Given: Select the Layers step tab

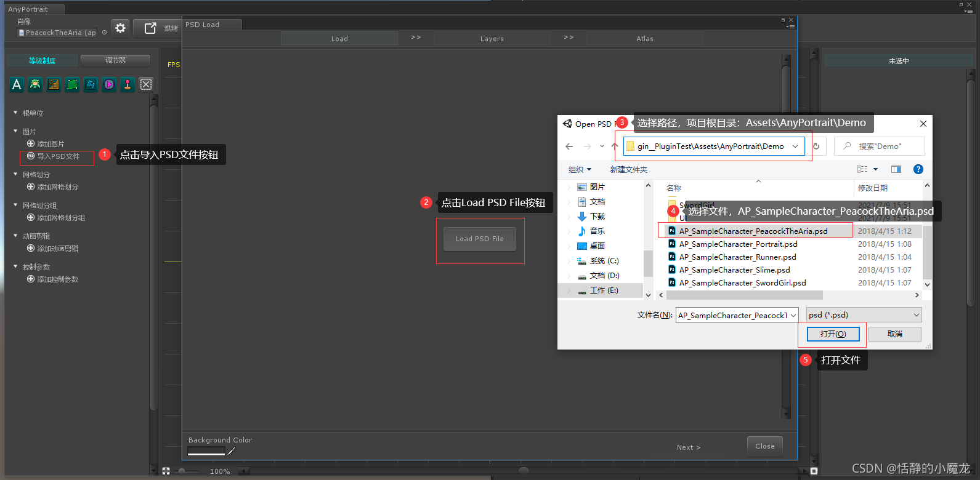Looking at the screenshot, I should pyautogui.click(x=492, y=39).
